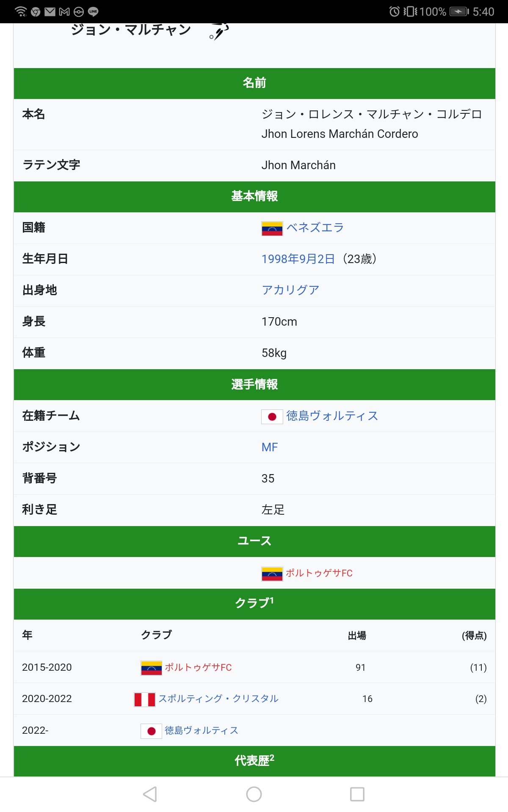Image resolution: width=508 pixels, height=812 pixels.
Task: Tap the soccer player kicking icon
Action: (x=219, y=31)
